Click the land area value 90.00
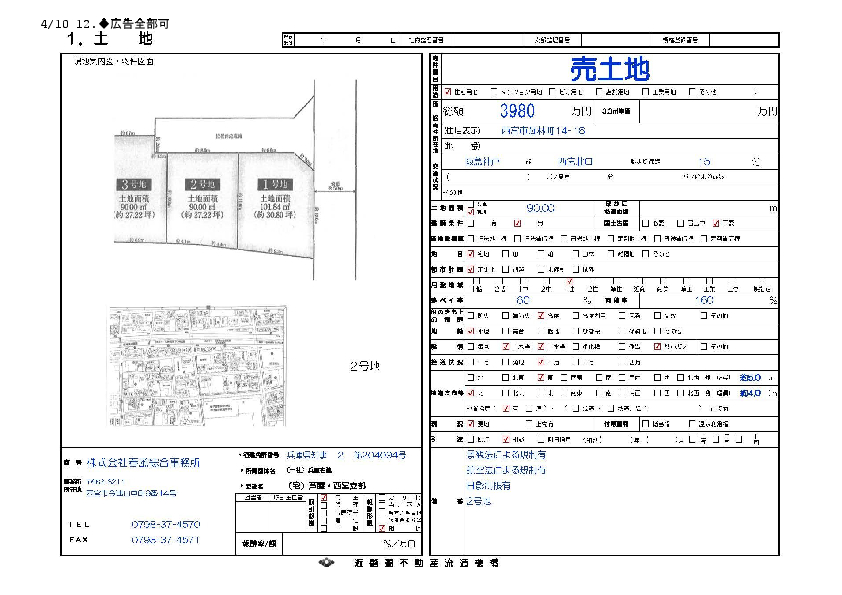Screen dimensions: 842x595 [533, 207]
